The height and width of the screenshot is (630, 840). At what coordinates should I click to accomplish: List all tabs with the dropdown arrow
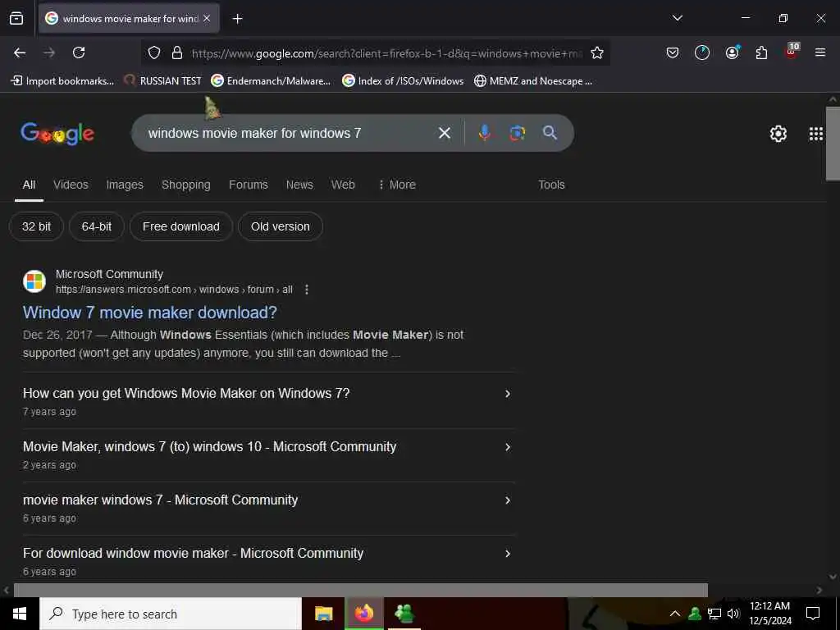(x=677, y=18)
